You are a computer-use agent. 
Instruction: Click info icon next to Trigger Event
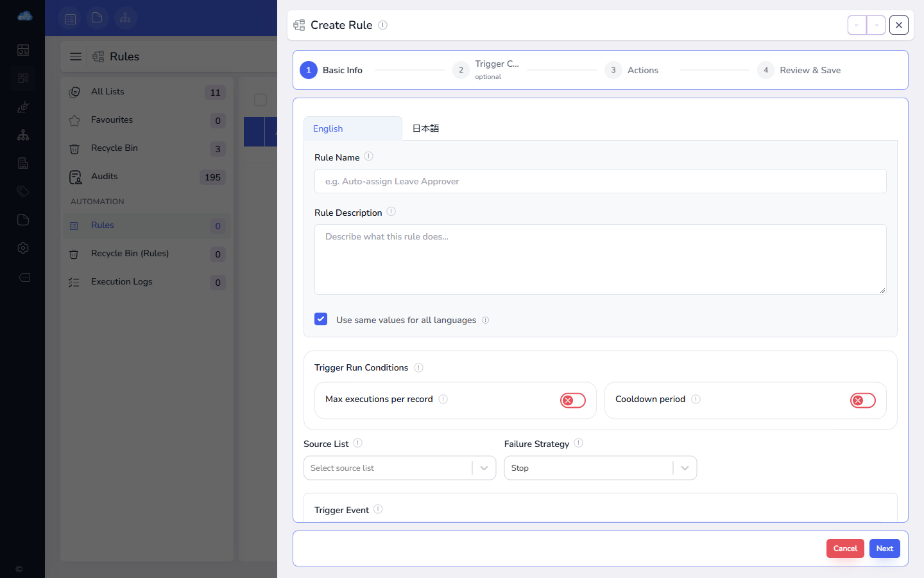click(379, 509)
